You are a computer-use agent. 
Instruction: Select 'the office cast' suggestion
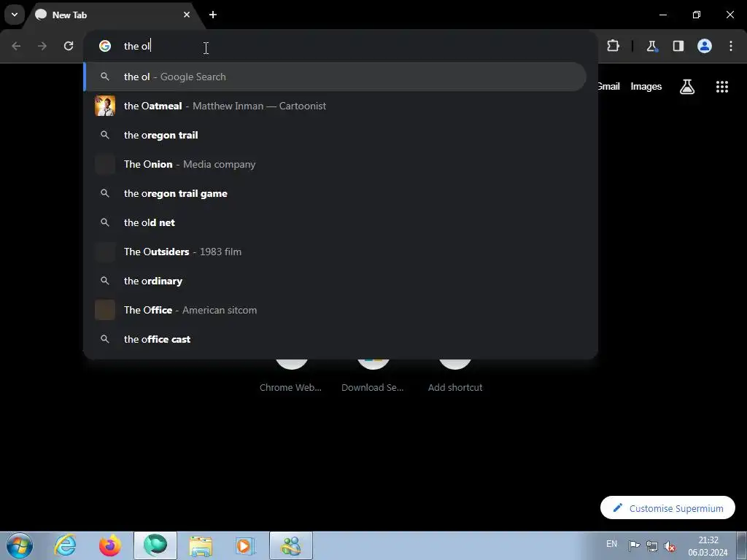click(335, 339)
